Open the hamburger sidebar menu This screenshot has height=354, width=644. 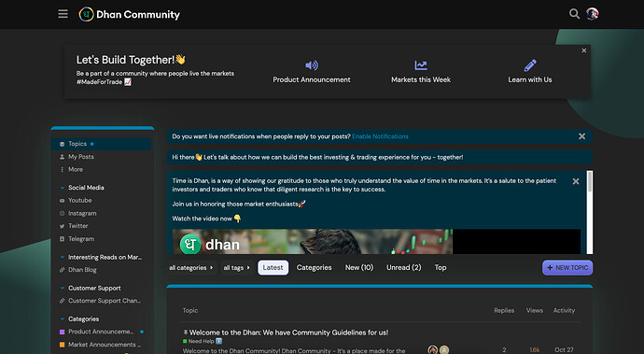point(63,14)
